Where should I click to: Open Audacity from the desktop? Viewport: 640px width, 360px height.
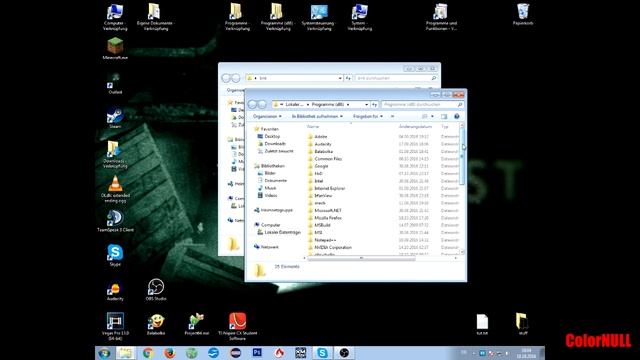115,291
